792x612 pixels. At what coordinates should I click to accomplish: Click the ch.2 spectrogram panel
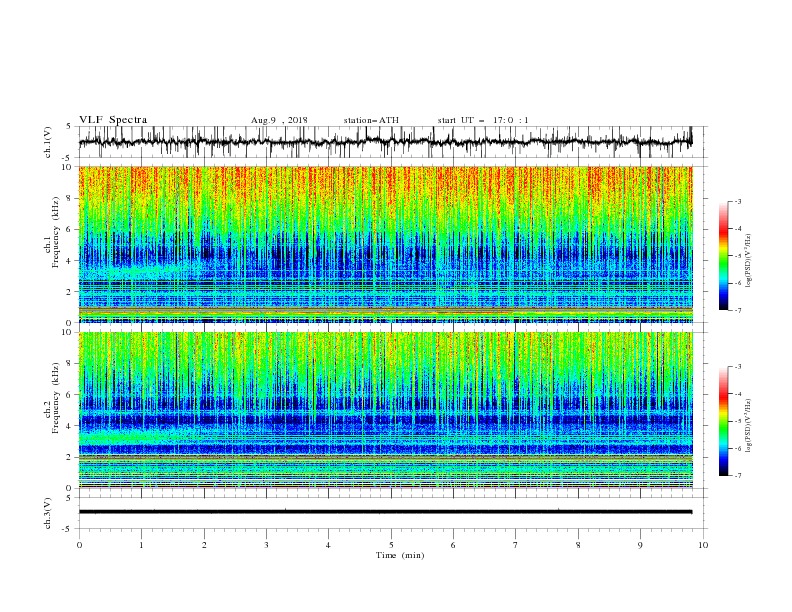(x=385, y=410)
